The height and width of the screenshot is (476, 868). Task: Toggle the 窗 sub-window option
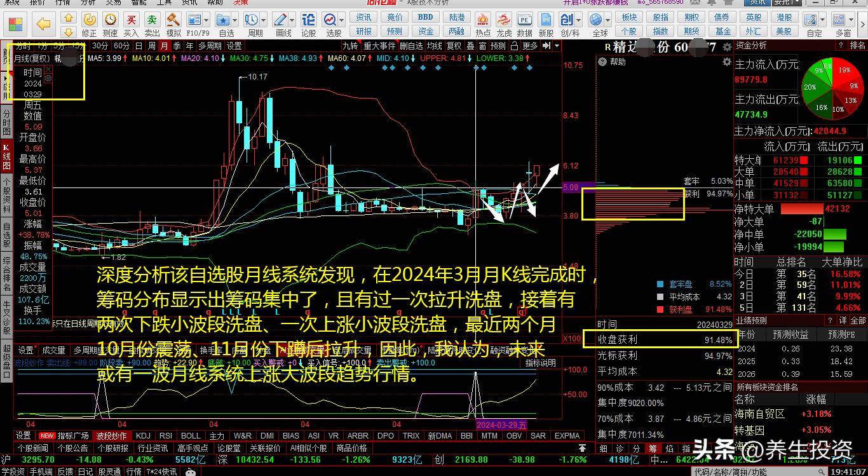482,46
